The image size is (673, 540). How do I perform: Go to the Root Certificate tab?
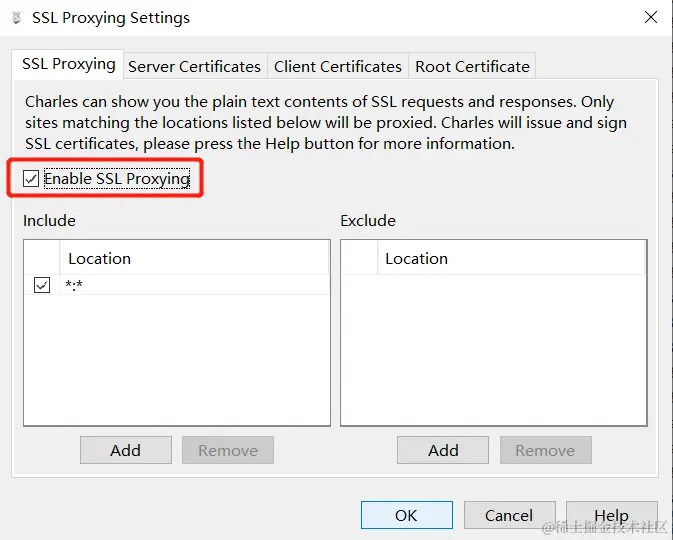tap(472, 67)
